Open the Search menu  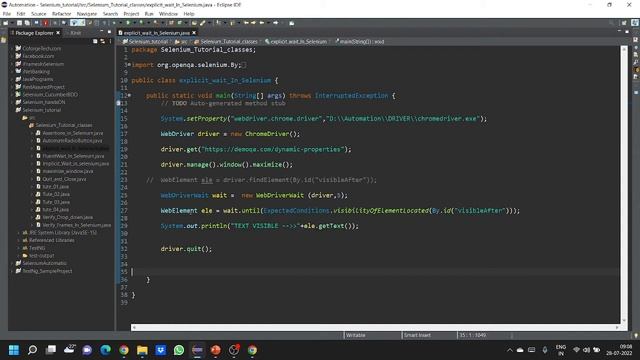(110, 14)
